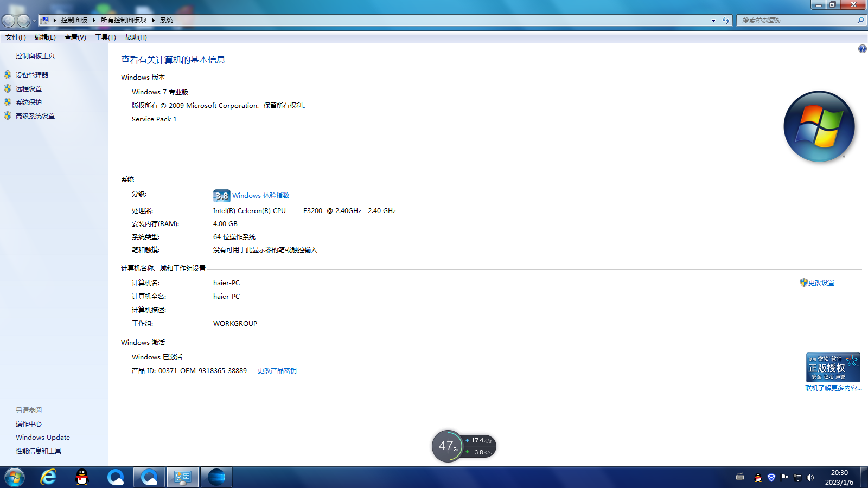Screen dimensions: 868x488
Task: Open Device Manager from the sidebar
Action: pyautogui.click(x=31, y=75)
